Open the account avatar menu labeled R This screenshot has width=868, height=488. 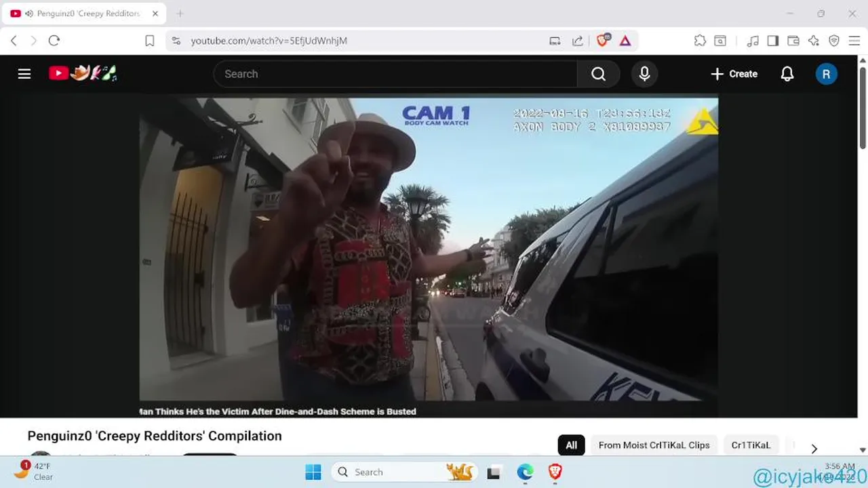(x=826, y=74)
